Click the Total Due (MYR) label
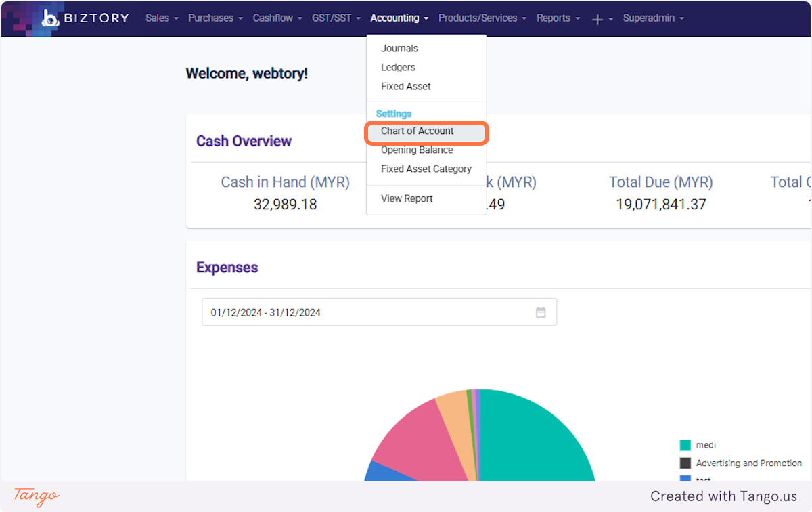 point(660,182)
